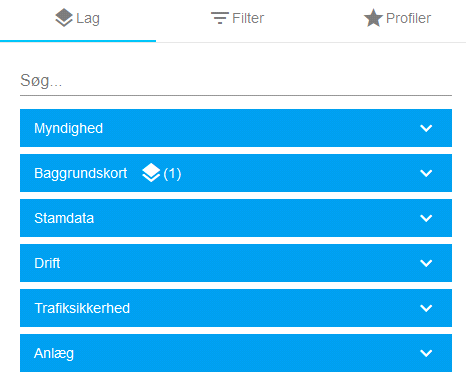Select the Drift group heading
466x392 pixels.
(47, 263)
